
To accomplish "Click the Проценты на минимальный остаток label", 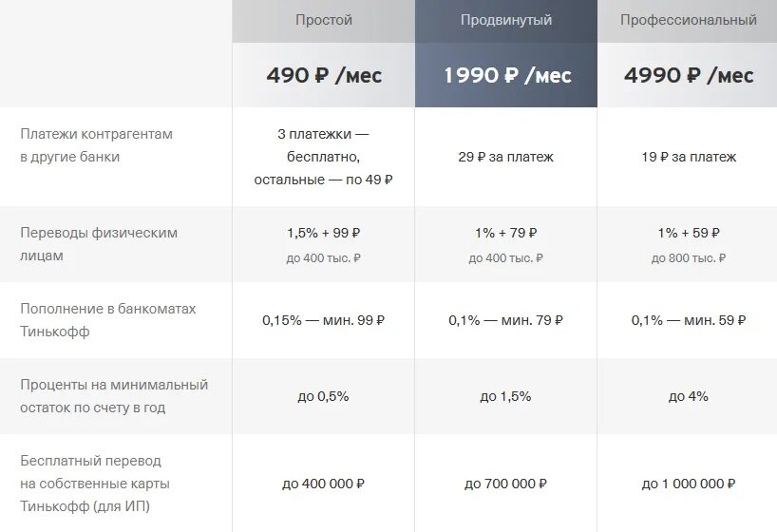I will pos(114,396).
